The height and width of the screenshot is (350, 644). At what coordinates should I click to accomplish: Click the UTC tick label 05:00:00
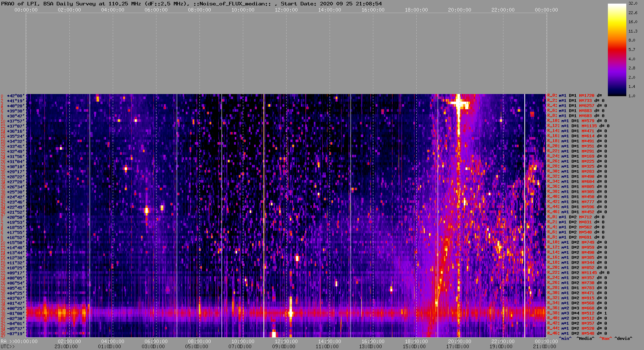(197, 347)
